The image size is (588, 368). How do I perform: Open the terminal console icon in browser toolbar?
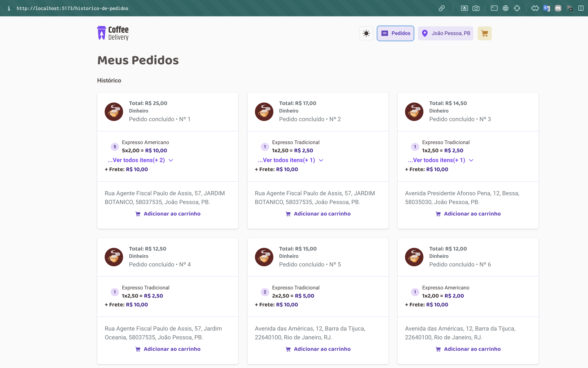click(x=494, y=8)
